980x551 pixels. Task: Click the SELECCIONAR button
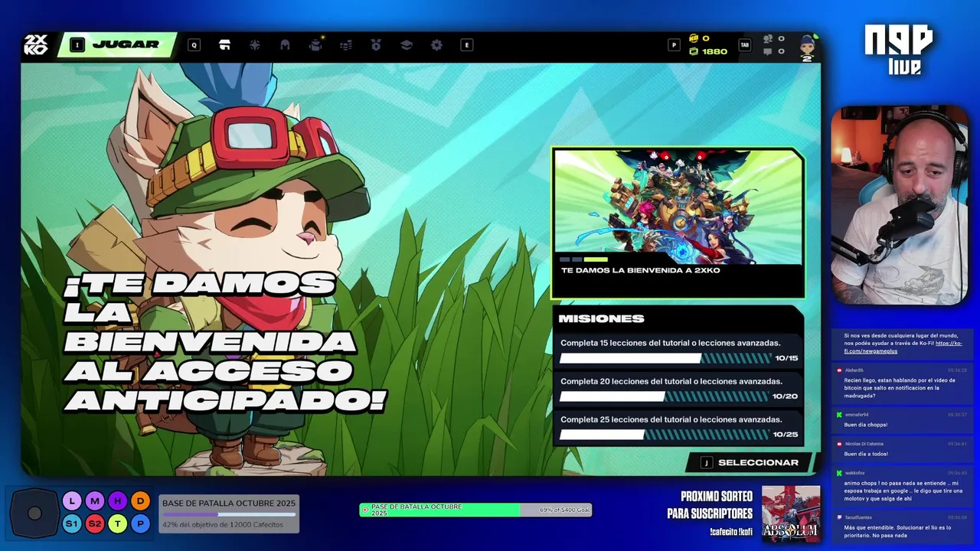pyautogui.click(x=749, y=462)
